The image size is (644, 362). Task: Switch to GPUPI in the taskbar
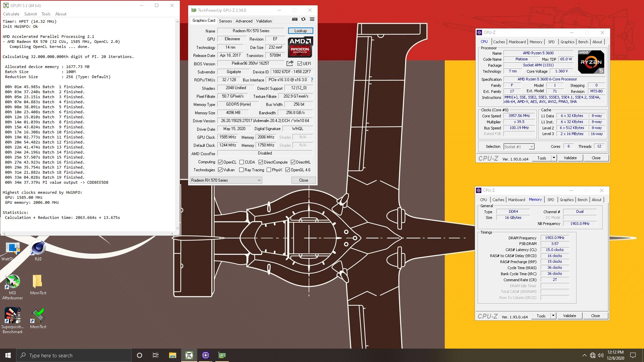(x=189, y=355)
